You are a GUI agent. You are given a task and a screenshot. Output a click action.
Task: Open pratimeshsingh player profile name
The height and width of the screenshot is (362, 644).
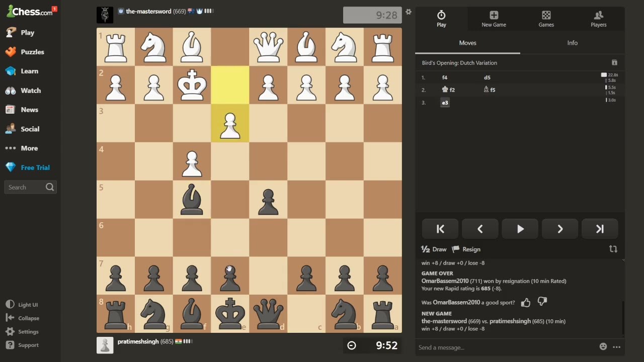(138, 341)
